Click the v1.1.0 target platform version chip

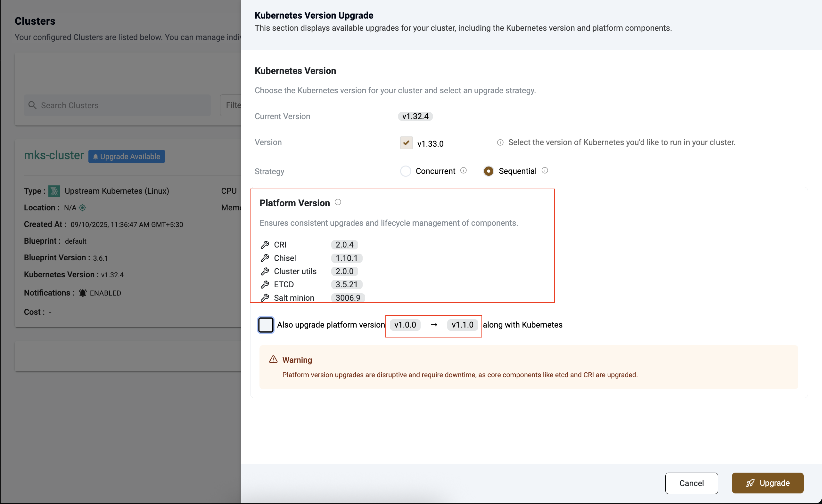point(462,325)
